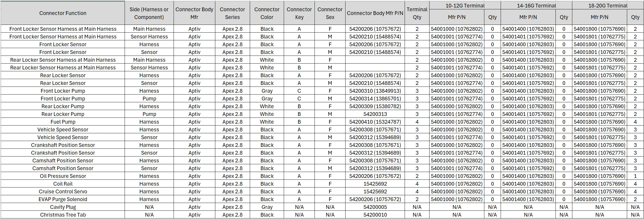Viewport: 644px width, 219px height.
Task: Click part number 54200010 in Christmas Tree row
Action: pos(375,215)
